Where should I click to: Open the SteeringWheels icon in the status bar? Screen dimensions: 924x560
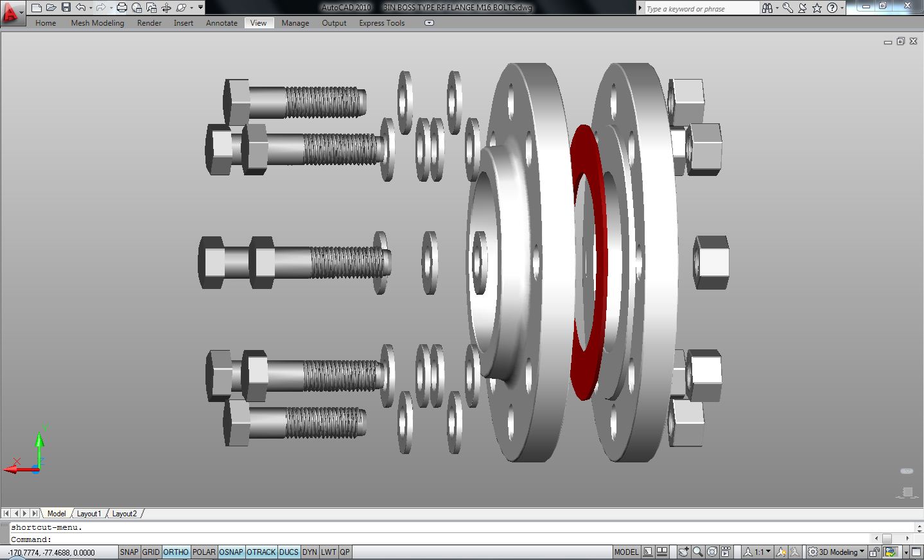(x=712, y=552)
